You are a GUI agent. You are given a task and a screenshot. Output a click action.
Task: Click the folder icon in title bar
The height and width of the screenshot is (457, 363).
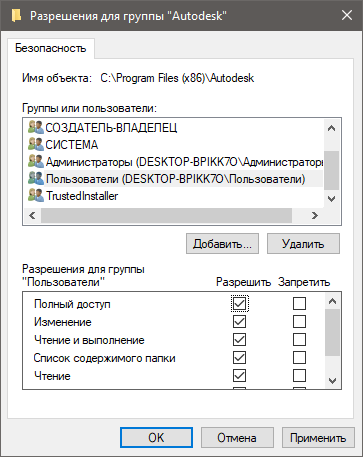pyautogui.click(x=16, y=15)
